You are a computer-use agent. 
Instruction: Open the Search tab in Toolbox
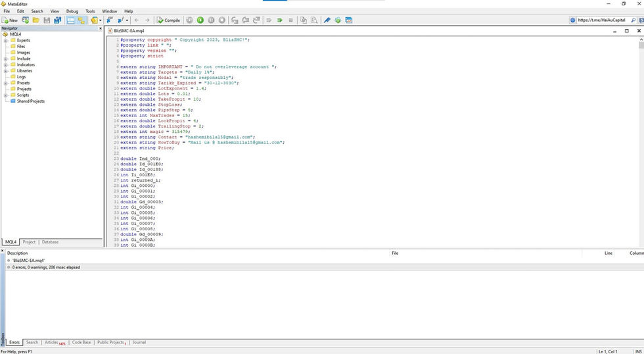click(x=32, y=342)
